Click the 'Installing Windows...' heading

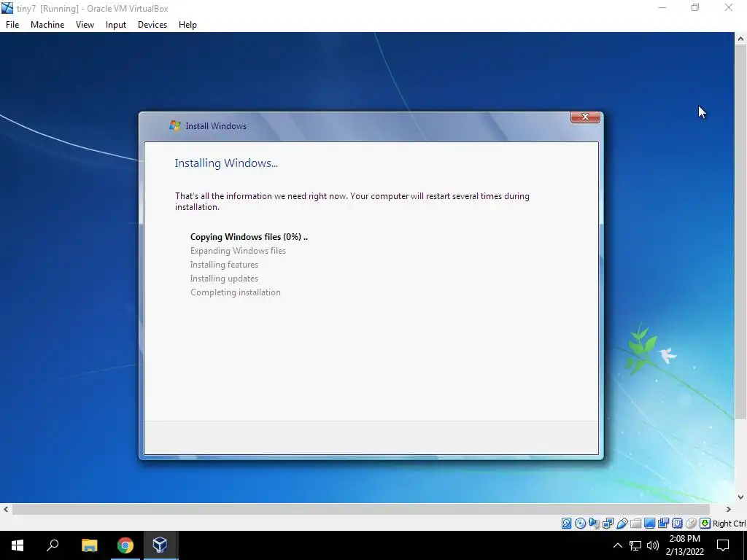point(226,163)
